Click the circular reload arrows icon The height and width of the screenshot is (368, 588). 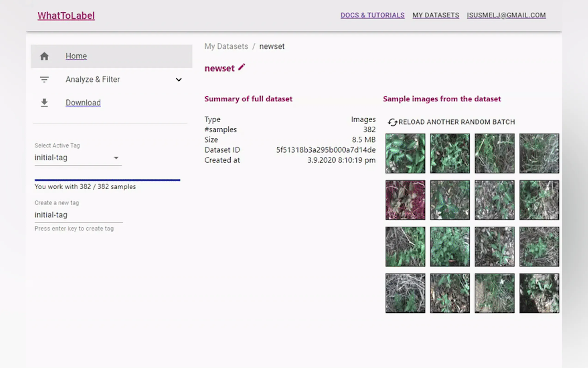[x=392, y=122]
